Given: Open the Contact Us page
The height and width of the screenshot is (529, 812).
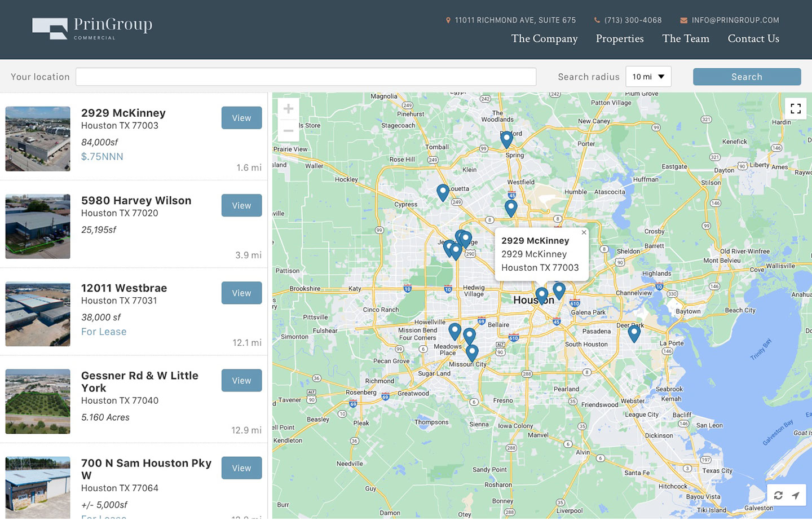Looking at the screenshot, I should coord(753,38).
